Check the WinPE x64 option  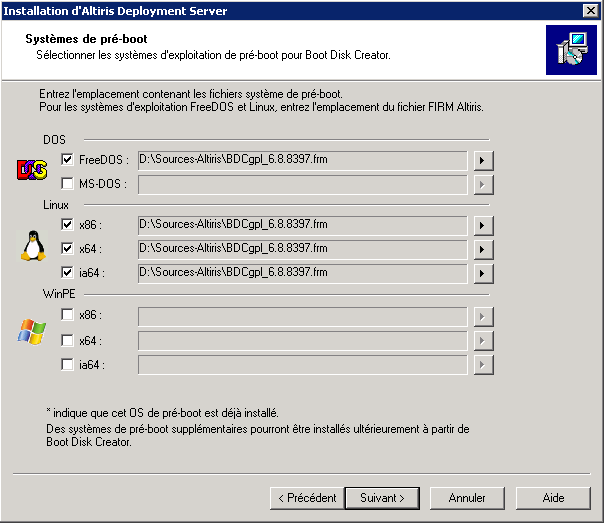click(67, 340)
